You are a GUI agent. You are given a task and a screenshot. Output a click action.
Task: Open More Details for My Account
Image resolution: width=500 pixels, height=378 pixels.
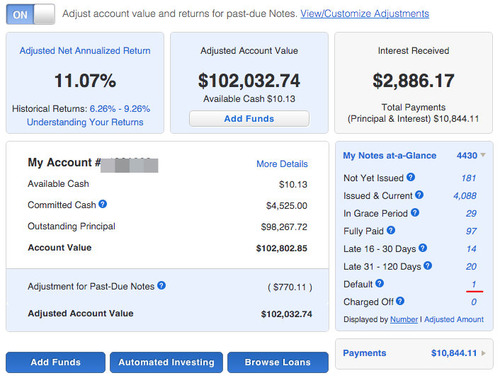click(282, 164)
